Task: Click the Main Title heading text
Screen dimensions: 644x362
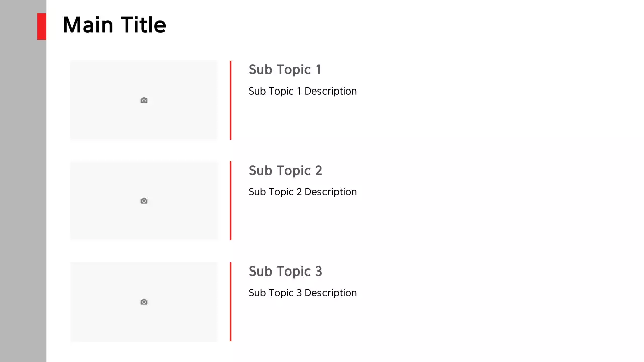Action: [114, 25]
